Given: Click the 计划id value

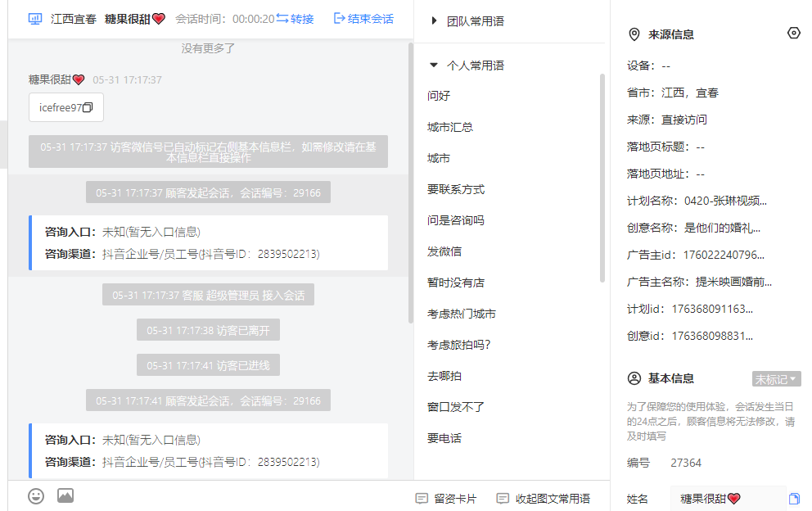Looking at the screenshot, I should pyautogui.click(x=712, y=309).
